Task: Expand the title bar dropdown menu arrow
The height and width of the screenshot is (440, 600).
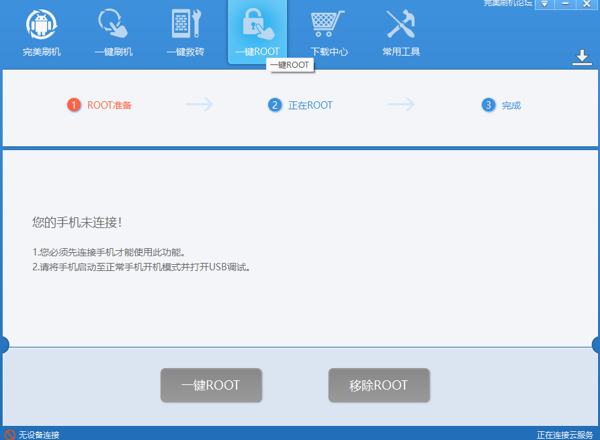Action: 544,4
